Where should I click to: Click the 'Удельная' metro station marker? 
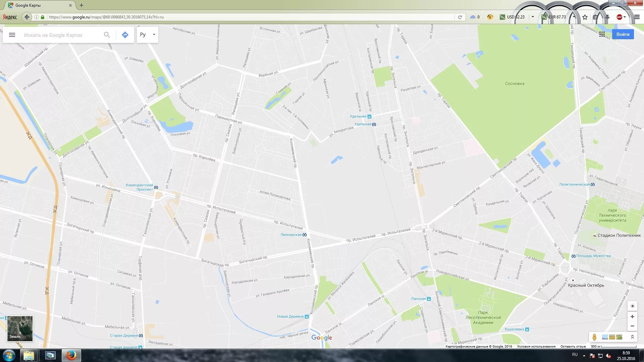tap(374, 124)
